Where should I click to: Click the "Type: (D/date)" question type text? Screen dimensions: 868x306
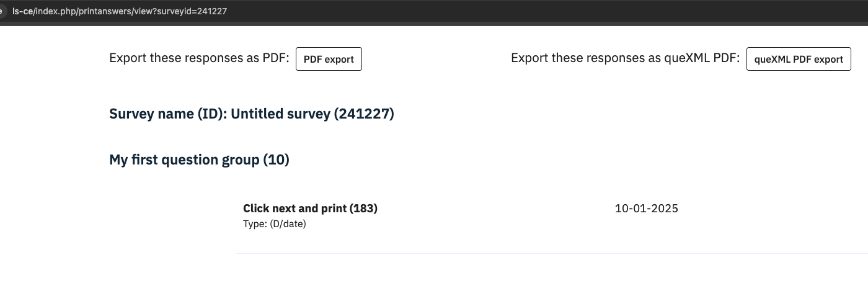(x=274, y=224)
